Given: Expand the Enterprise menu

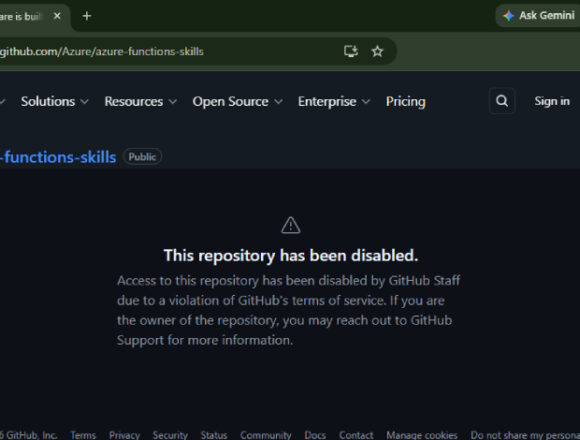Looking at the screenshot, I should (x=334, y=101).
